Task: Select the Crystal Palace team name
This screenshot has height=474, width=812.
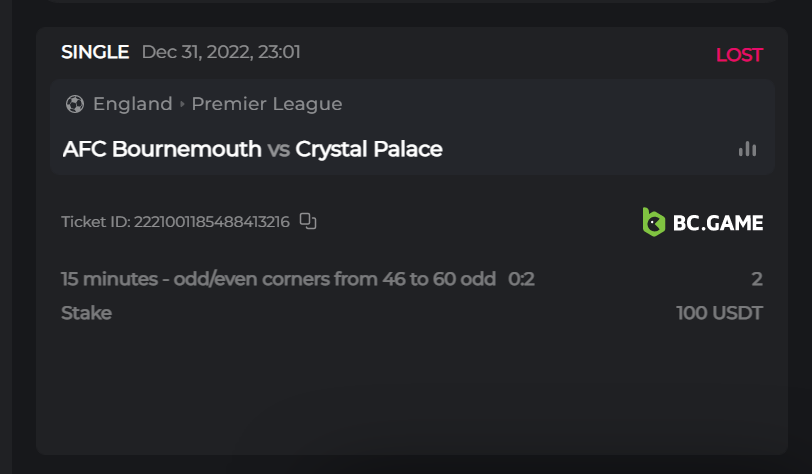Action: 369,149
